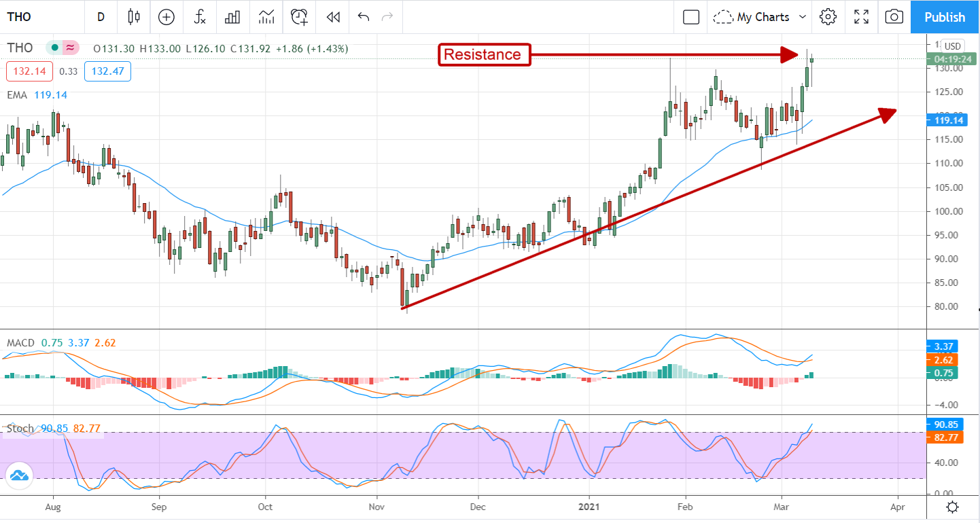Click the THO ticker title in the legend
The height and width of the screenshot is (523, 980).
[x=21, y=48]
